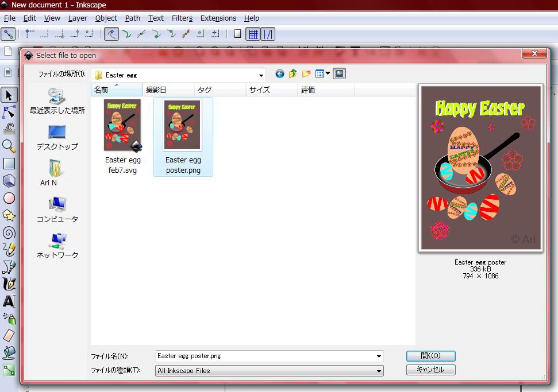The height and width of the screenshot is (392, 558).
Task: Open the Filters menu
Action: 182,18
